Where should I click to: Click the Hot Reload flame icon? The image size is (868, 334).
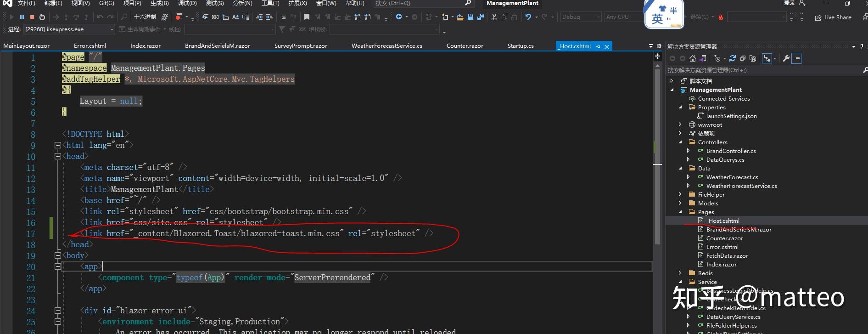pos(721,17)
